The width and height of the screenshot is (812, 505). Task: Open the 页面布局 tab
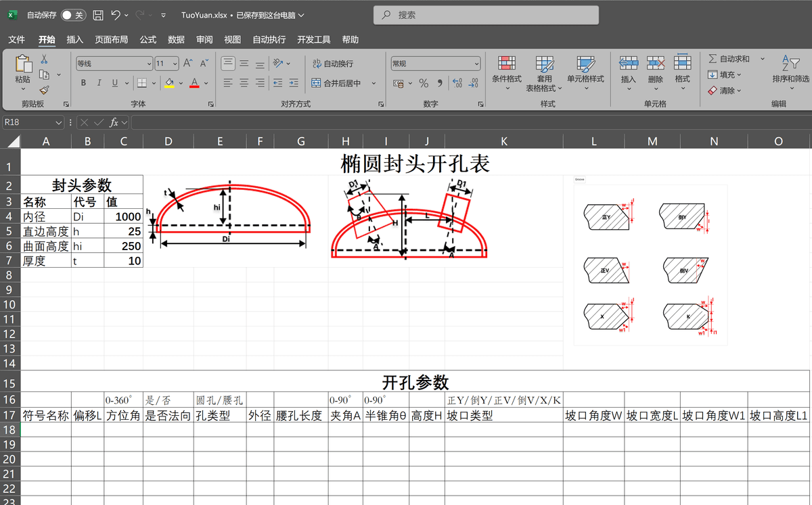point(112,39)
